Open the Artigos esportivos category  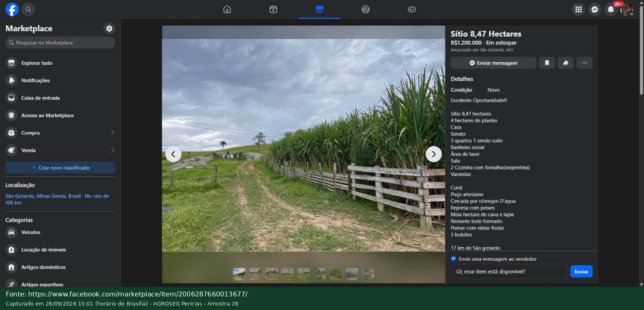[60, 284]
